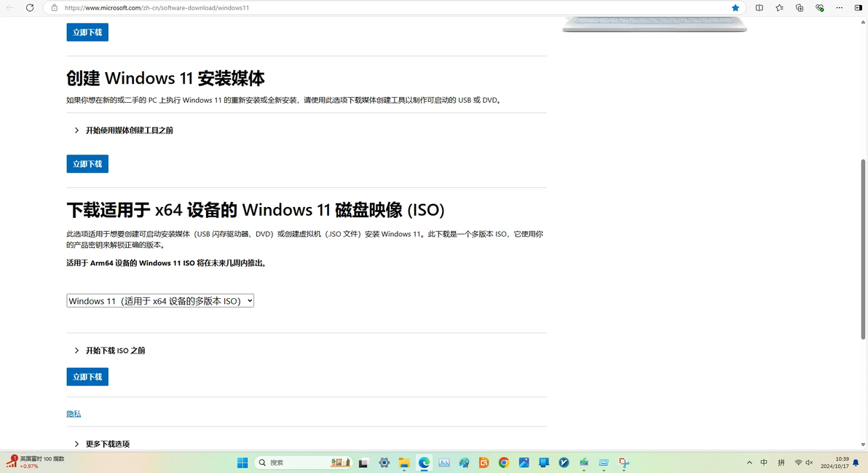This screenshot has height=473, width=868.
Task: Open File Explorer from the taskbar
Action: (x=404, y=463)
